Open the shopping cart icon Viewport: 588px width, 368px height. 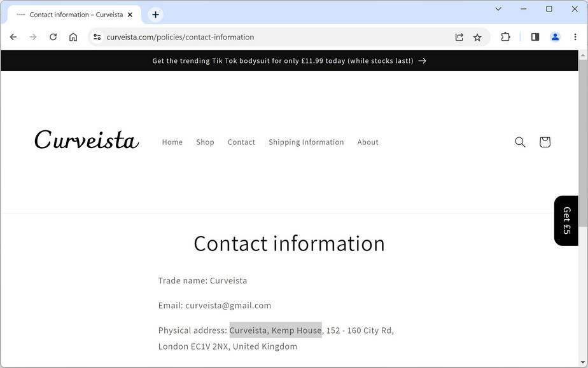point(545,142)
